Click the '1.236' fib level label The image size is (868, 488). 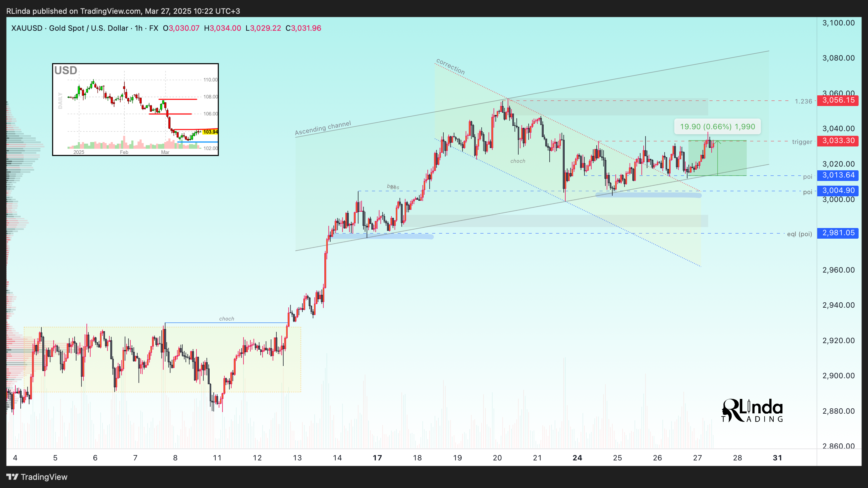[x=803, y=102]
